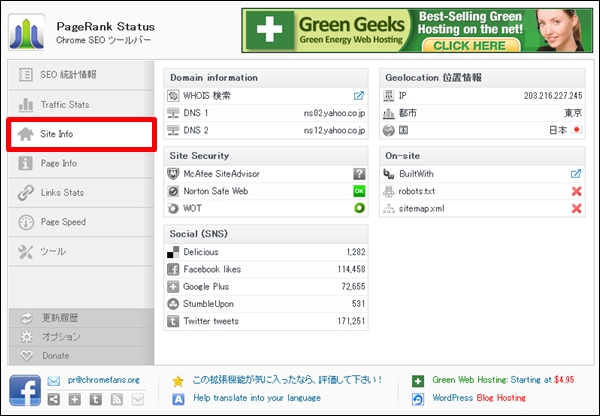600x416 pixels.
Task: Open Help translate into your language
Action: coord(257,398)
